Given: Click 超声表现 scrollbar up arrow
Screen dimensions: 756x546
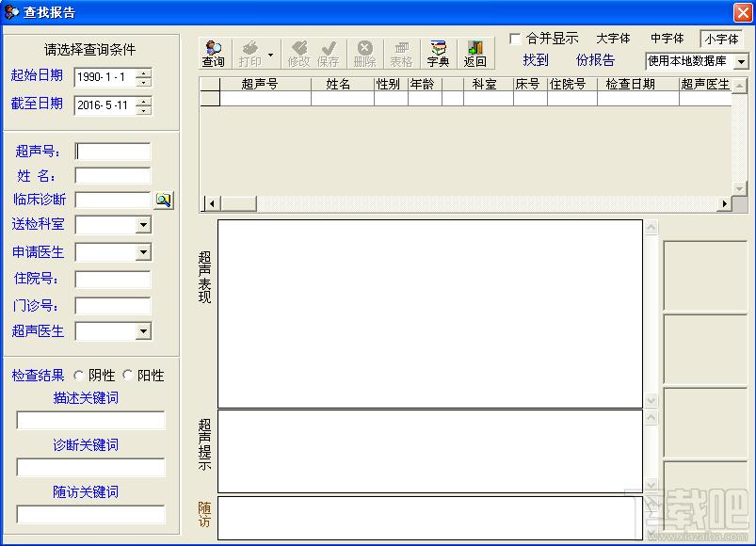Looking at the screenshot, I should pyautogui.click(x=651, y=227).
